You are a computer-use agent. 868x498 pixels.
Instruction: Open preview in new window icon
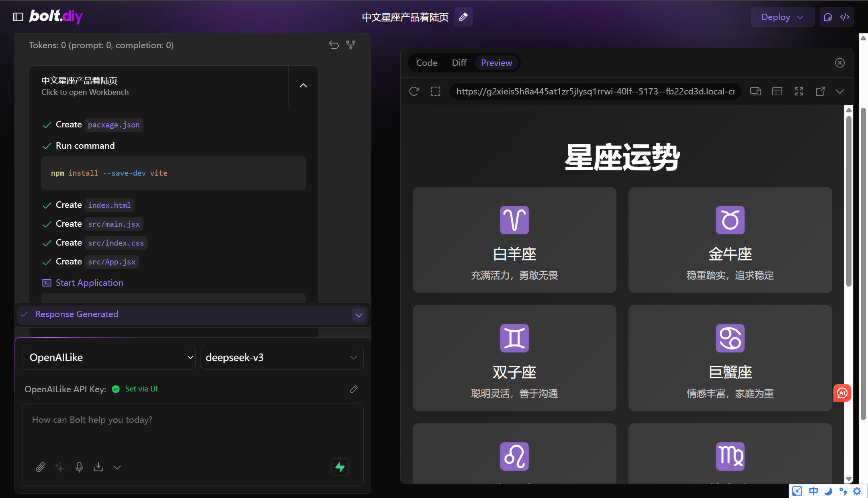(x=820, y=91)
